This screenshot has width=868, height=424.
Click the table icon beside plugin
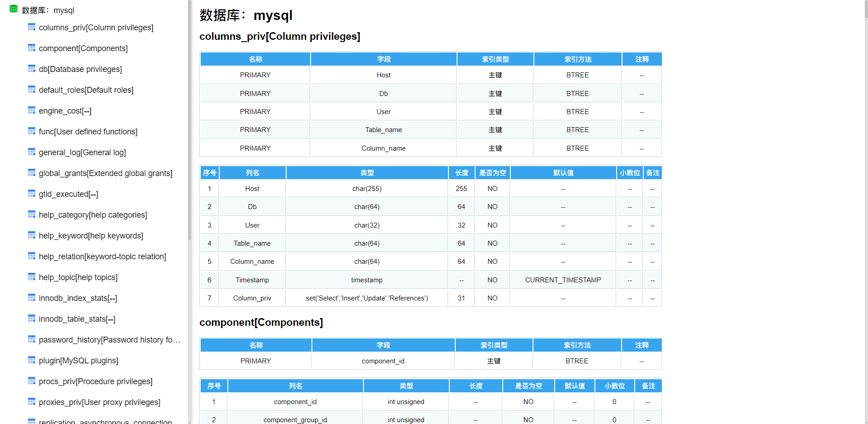31,360
